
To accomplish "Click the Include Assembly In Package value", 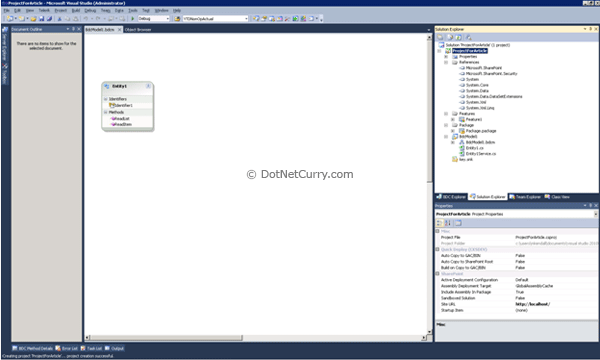I will [520, 292].
